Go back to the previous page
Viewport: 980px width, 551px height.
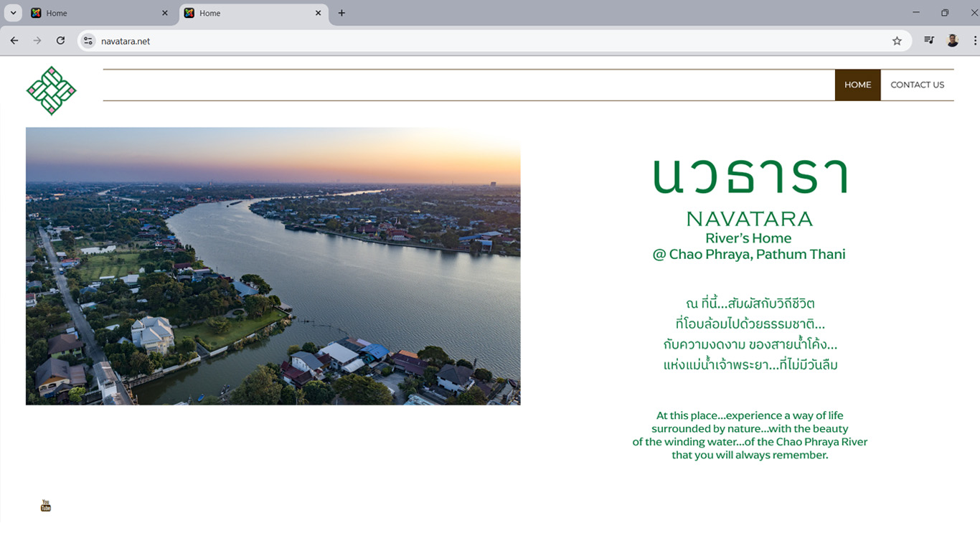(x=14, y=41)
